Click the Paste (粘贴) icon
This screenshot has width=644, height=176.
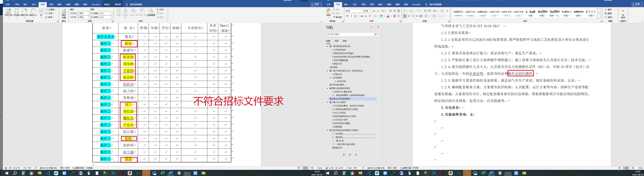329,12
